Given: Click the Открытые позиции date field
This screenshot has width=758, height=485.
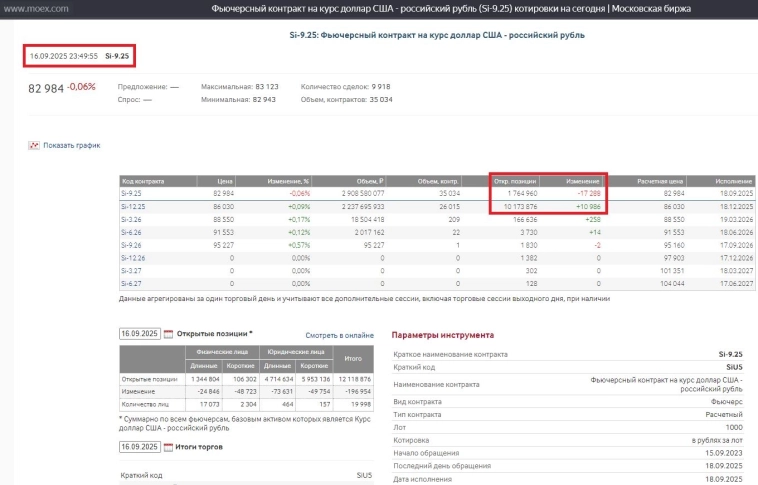Looking at the screenshot, I should 139,334.
